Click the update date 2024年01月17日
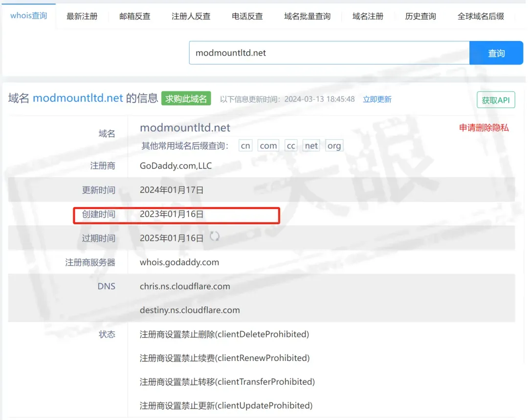 tap(172, 190)
